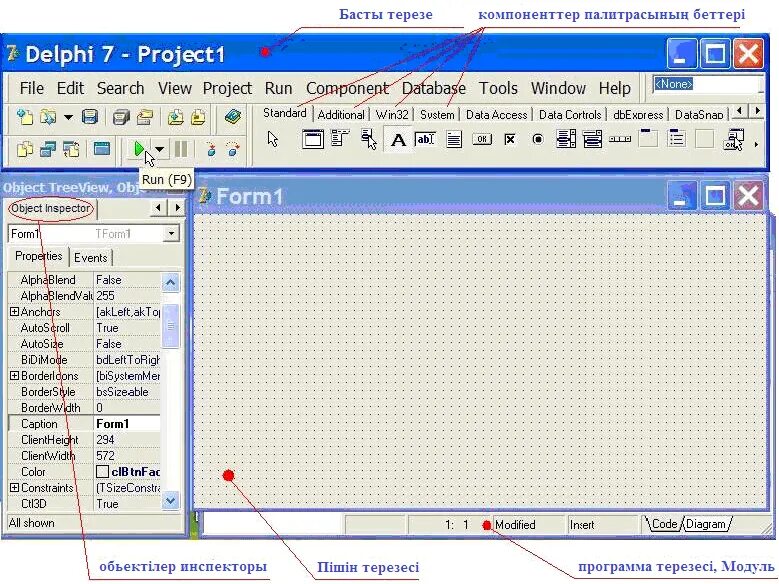
Task: Expand the Constraints property
Action: click(x=14, y=488)
